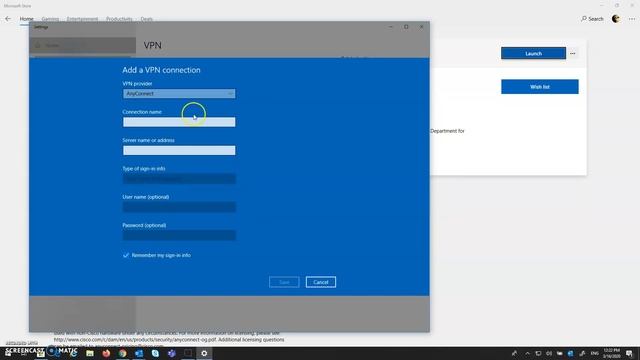640x360 pixels.
Task: Switch to the Entertainment tab in Microsoft Store
Action: (x=82, y=19)
